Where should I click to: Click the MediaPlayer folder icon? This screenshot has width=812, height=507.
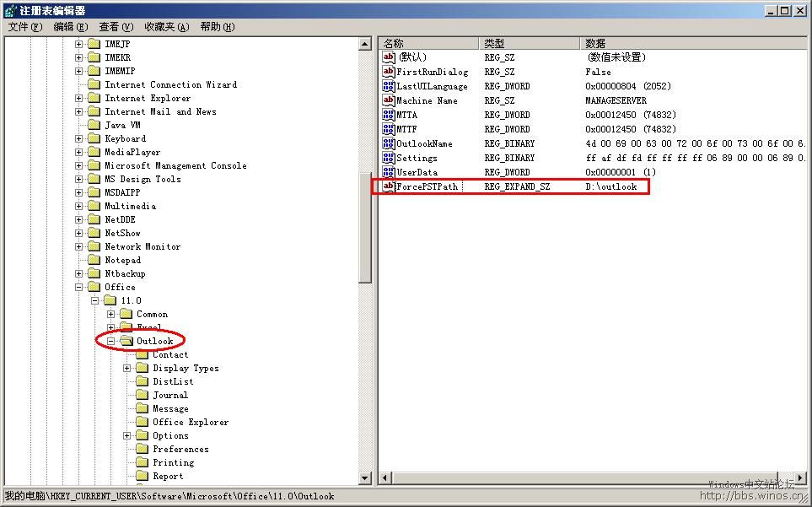click(94, 152)
